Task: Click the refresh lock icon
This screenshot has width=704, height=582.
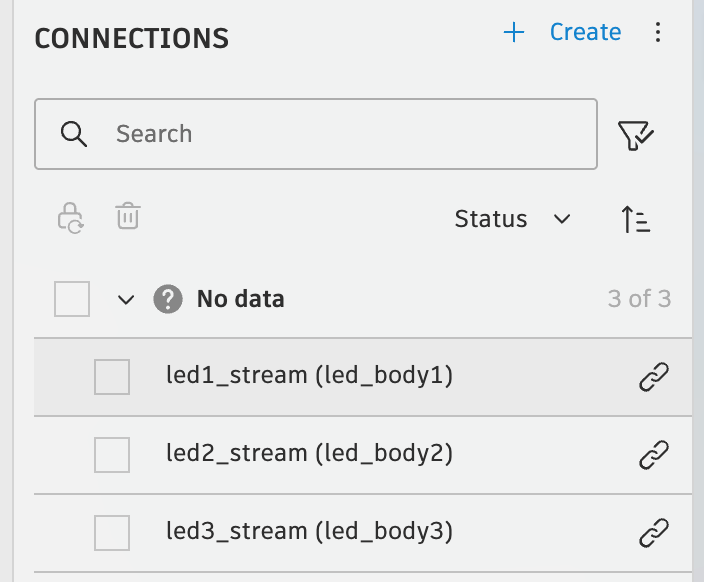Action: click(x=71, y=218)
